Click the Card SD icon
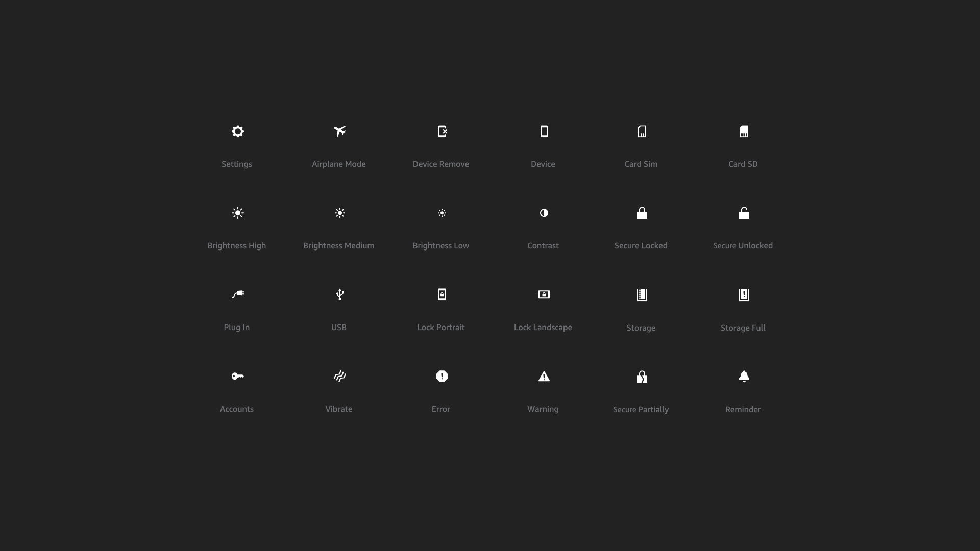Screen dimensions: 980x551 click(x=744, y=131)
